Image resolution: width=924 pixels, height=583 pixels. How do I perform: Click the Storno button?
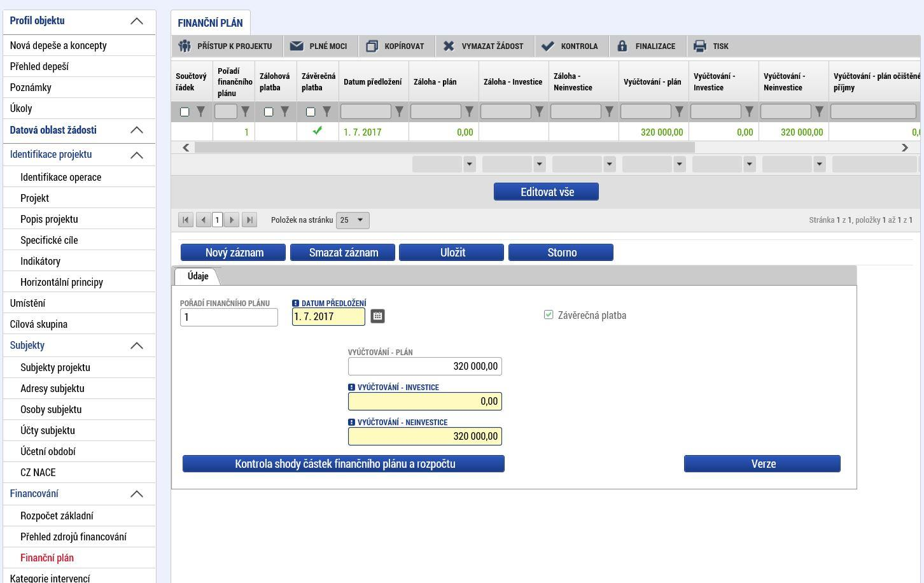(x=561, y=253)
